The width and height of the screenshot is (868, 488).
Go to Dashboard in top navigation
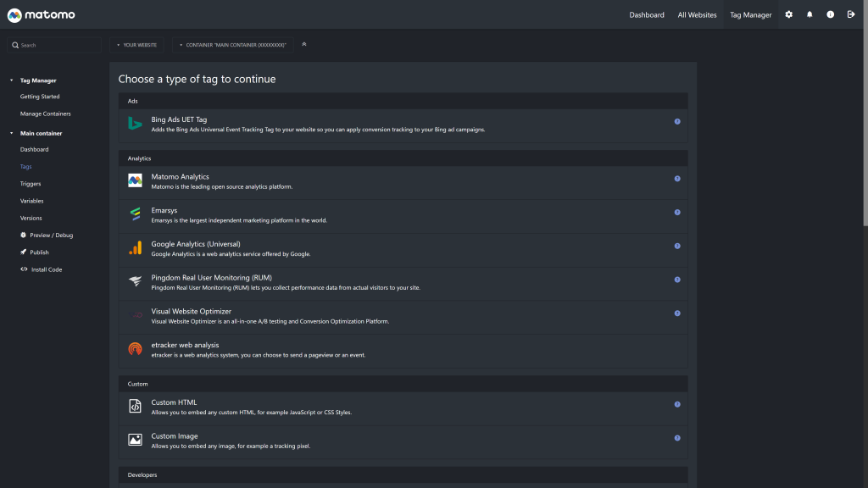pos(647,15)
